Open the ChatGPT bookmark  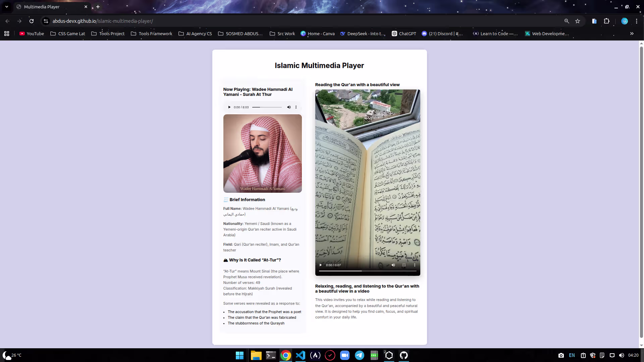point(404,34)
